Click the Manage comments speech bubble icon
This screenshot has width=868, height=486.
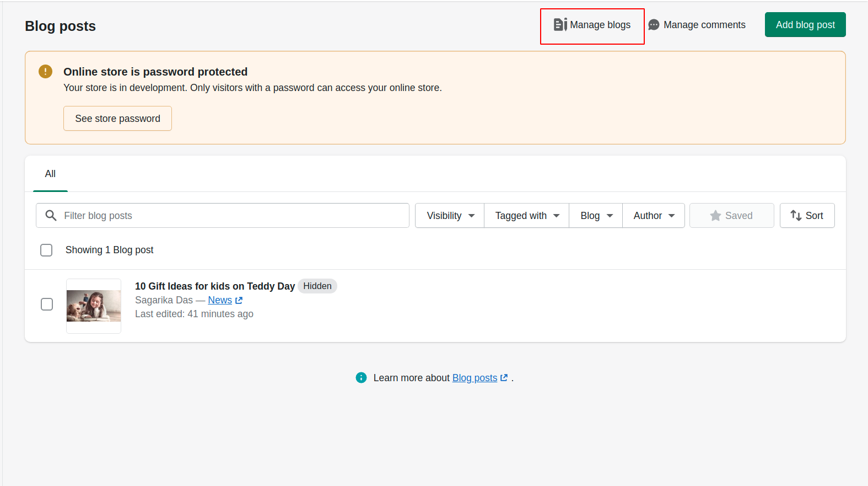tap(654, 25)
